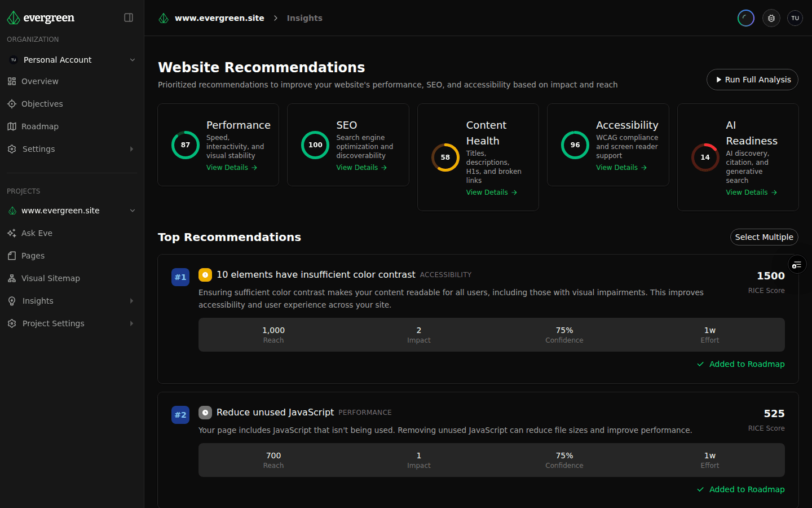The width and height of the screenshot is (812, 508).
Task: Collapse the sidebar panel icon
Action: [129, 17]
